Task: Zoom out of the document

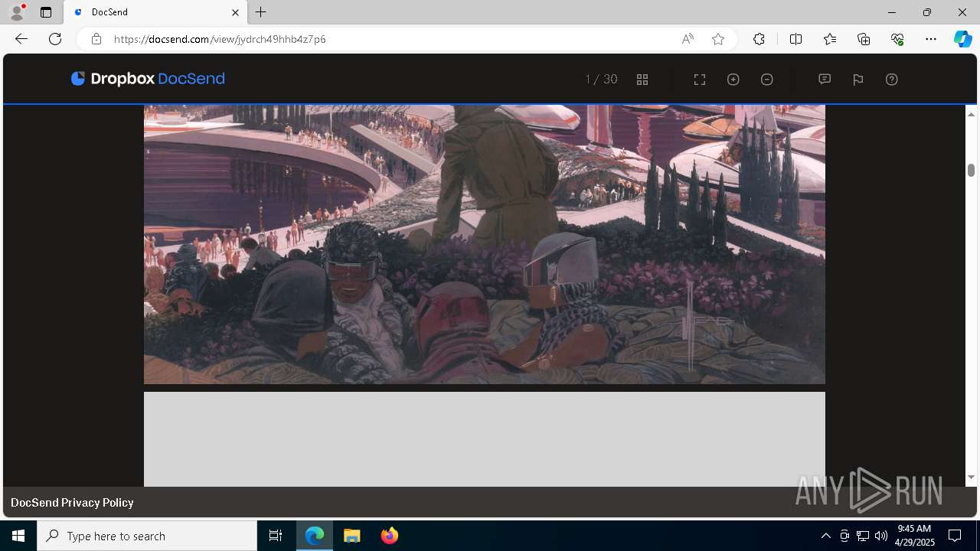Action: tap(767, 80)
